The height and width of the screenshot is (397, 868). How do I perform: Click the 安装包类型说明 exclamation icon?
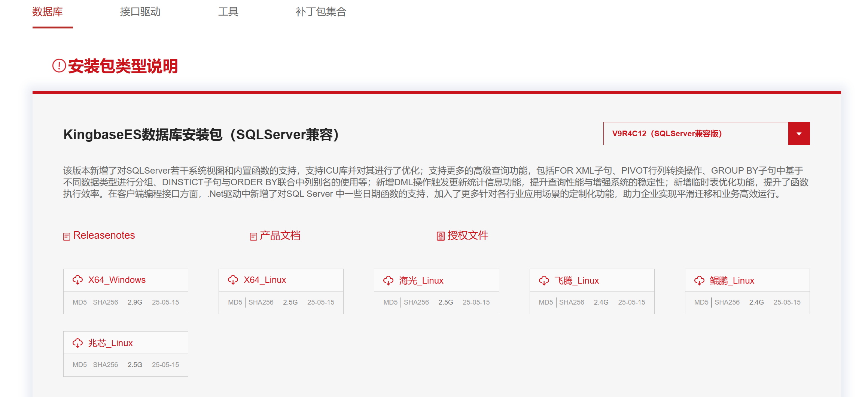point(59,66)
